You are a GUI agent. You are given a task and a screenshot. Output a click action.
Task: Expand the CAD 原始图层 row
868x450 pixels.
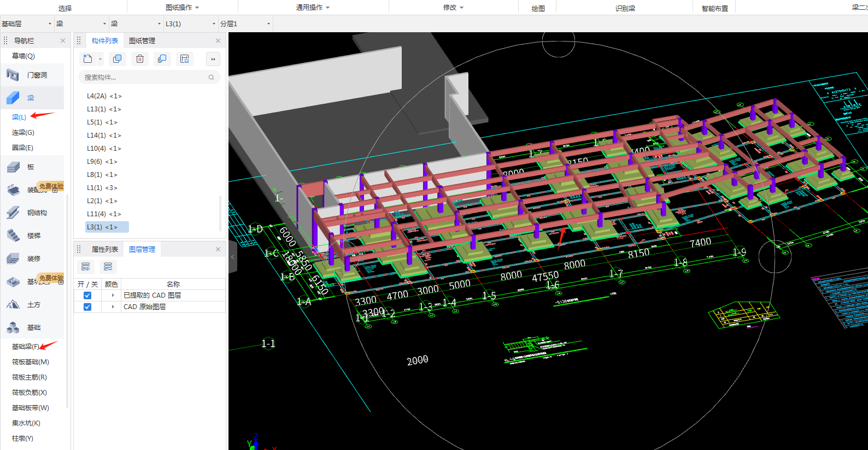pos(113,307)
